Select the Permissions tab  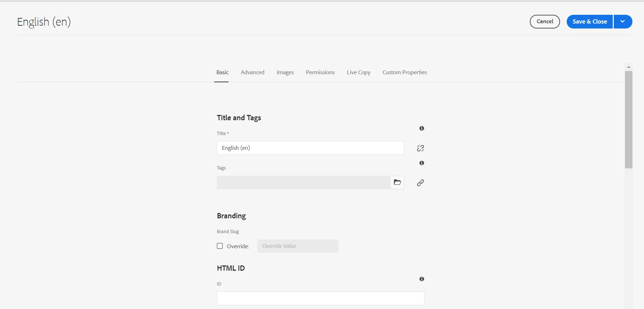coord(320,72)
